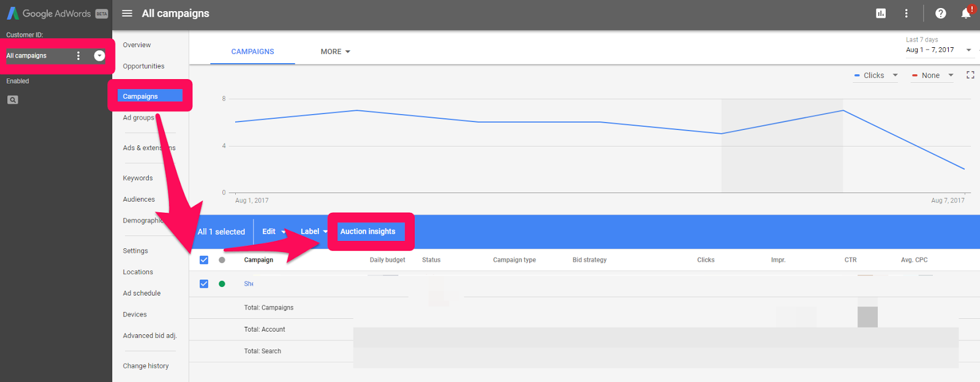Open the None metric dropdown
The width and height of the screenshot is (980, 382).
tap(933, 75)
